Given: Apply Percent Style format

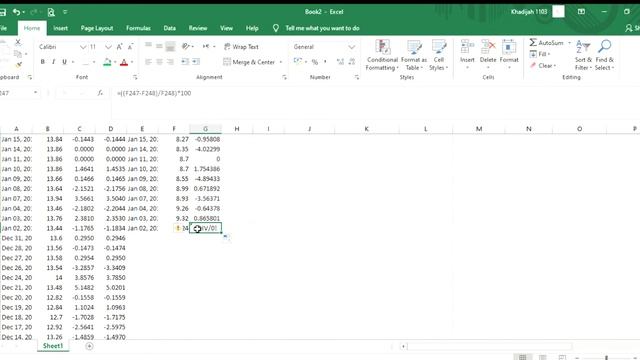Looking at the screenshot, I should click(x=315, y=62).
